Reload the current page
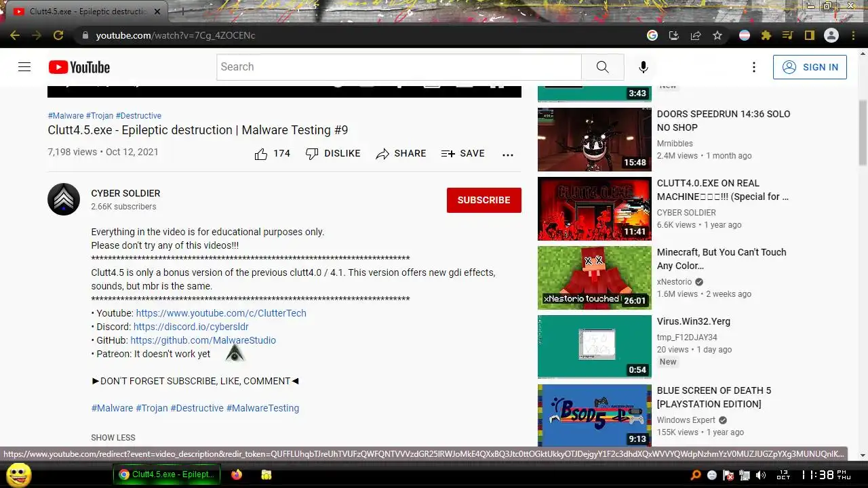Viewport: 868px width, 488px height. 58,35
